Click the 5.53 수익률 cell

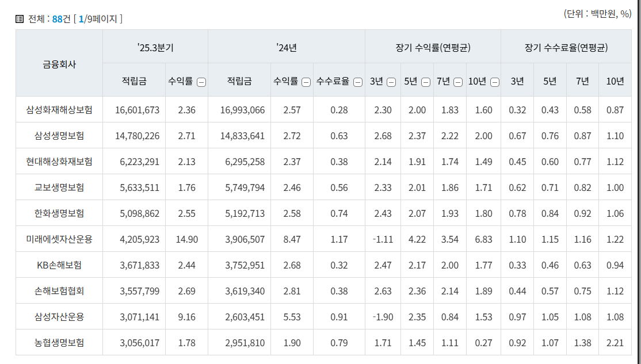[292, 317]
